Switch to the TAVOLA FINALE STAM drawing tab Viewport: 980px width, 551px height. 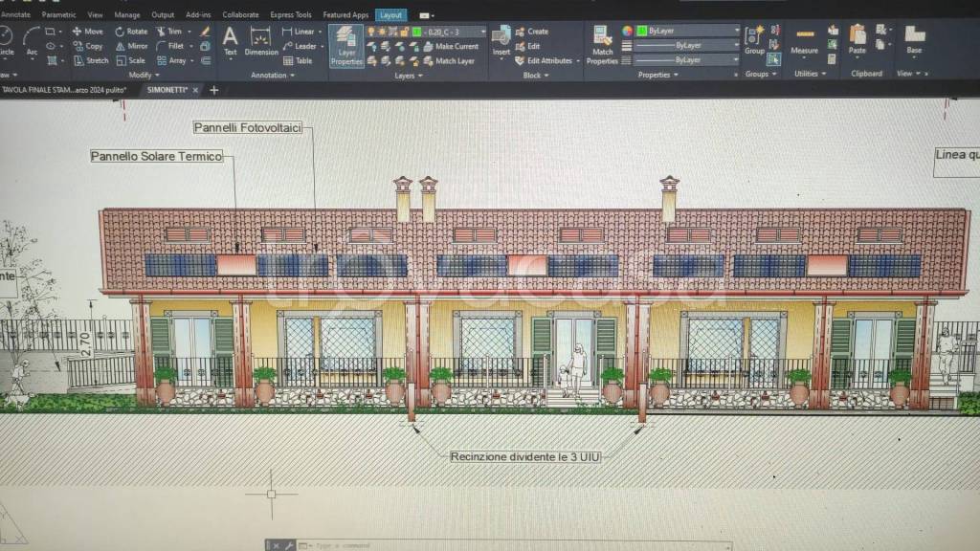(65, 90)
